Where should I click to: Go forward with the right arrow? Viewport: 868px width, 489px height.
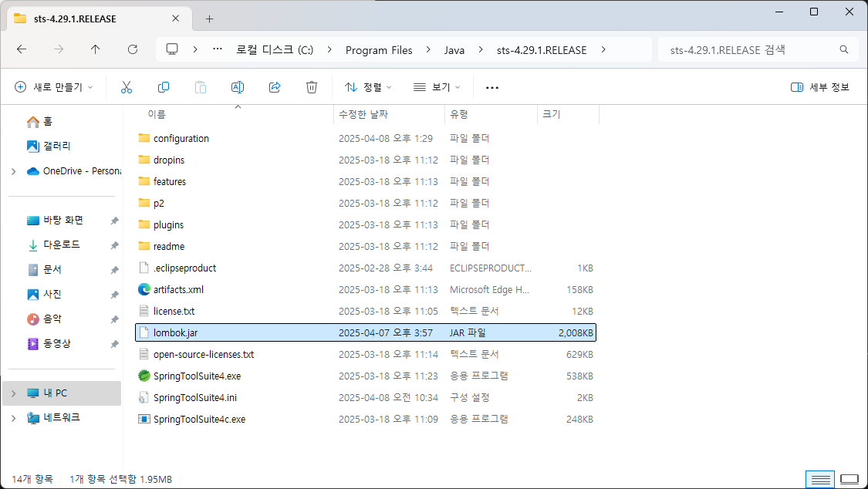pyautogui.click(x=59, y=49)
